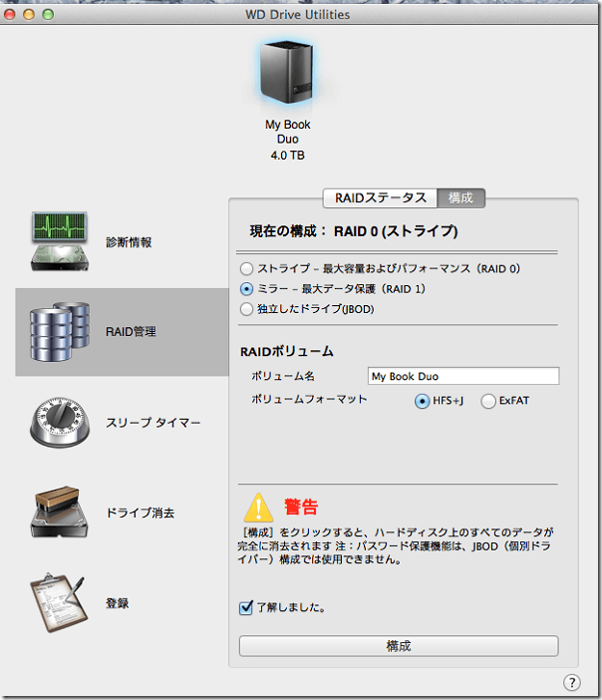
Task: Click the スリープ タイマー sidebar label
Action: [153, 423]
